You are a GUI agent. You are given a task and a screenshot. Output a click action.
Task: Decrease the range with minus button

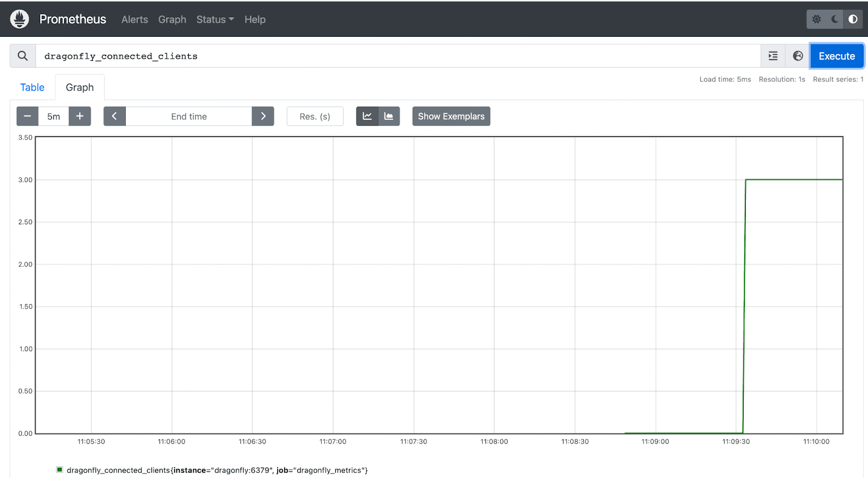point(28,116)
